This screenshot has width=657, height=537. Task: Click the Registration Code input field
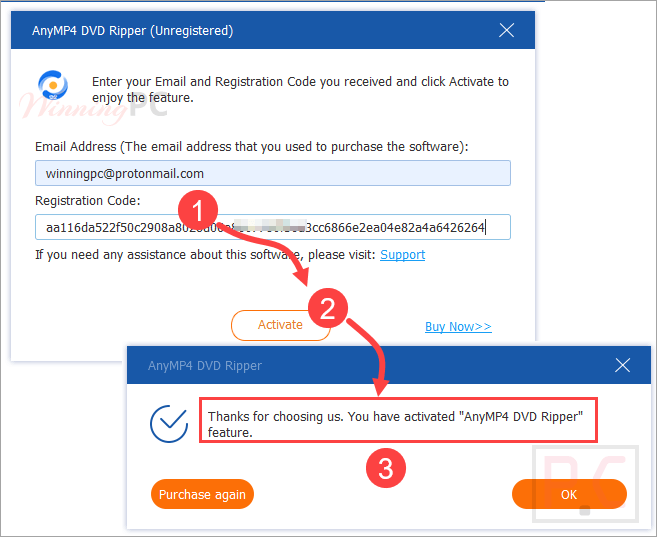pyautogui.click(x=273, y=227)
